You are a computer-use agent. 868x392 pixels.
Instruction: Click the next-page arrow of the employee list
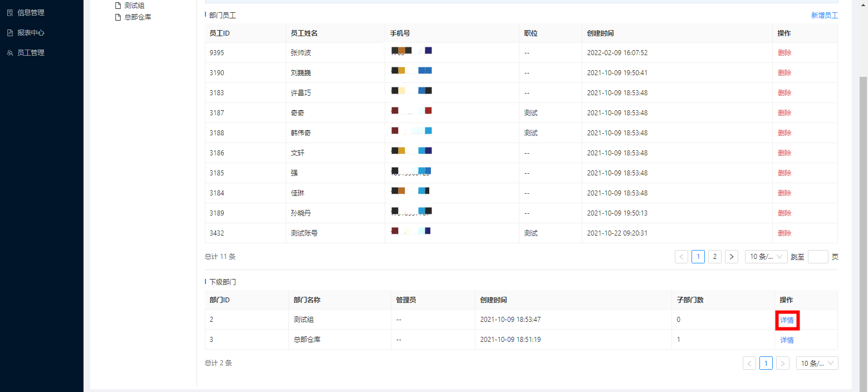click(731, 256)
